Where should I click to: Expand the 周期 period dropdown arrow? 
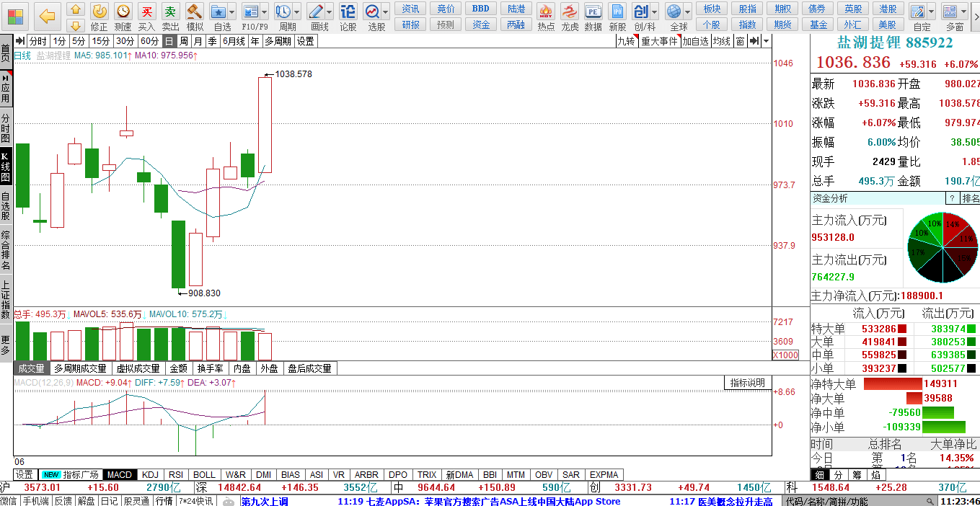click(296, 12)
